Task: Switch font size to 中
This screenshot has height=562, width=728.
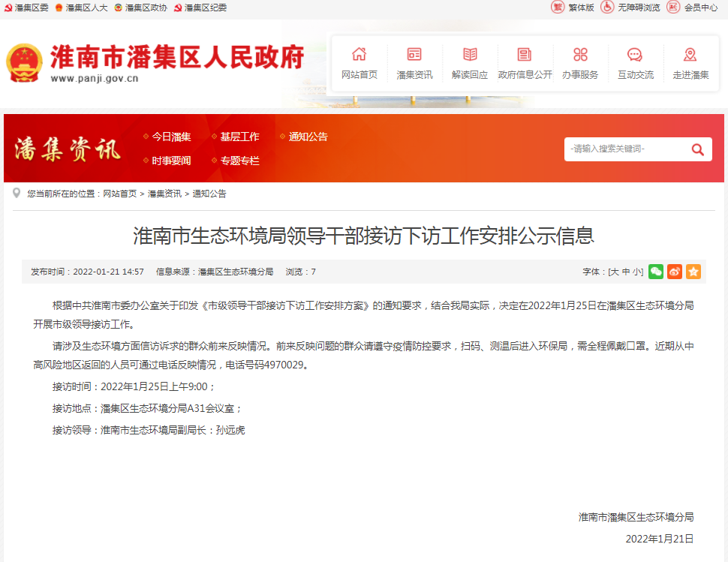Action: coord(627,271)
